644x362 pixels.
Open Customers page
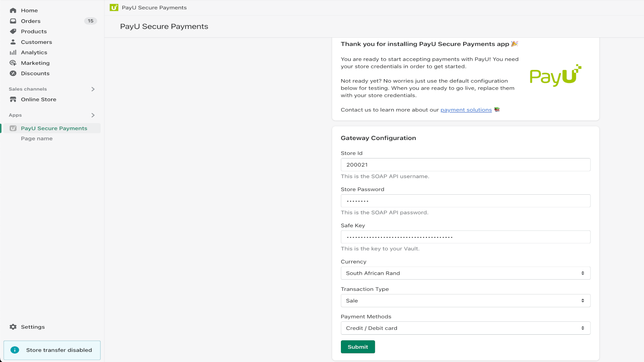click(x=36, y=42)
